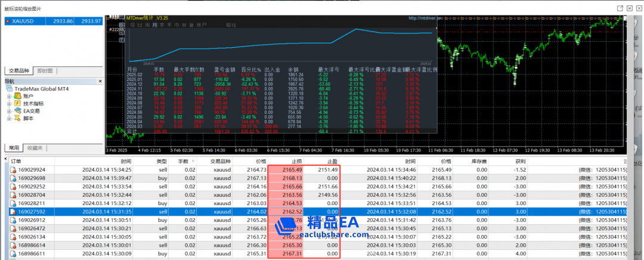Expand the 账户 tree node
644x260 pixels.
click(x=9, y=96)
